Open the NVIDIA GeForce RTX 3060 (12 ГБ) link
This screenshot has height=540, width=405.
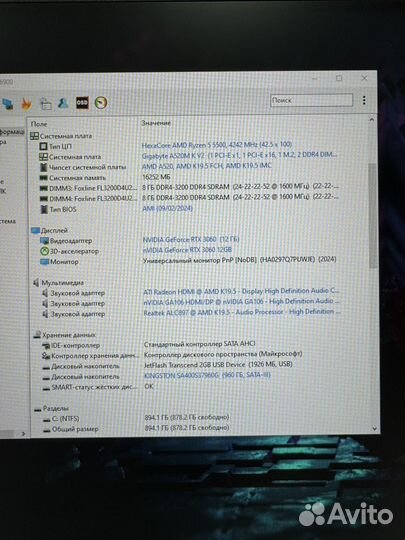(191, 239)
